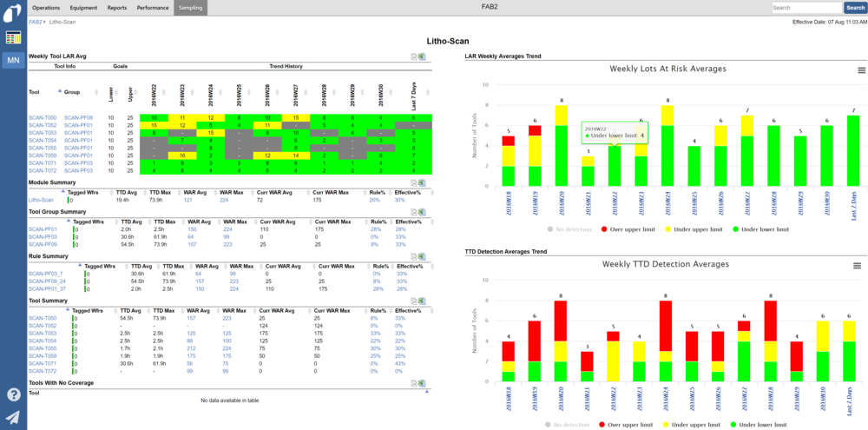Export Weekly Tool LAR Avg table to Excel

pos(422,56)
